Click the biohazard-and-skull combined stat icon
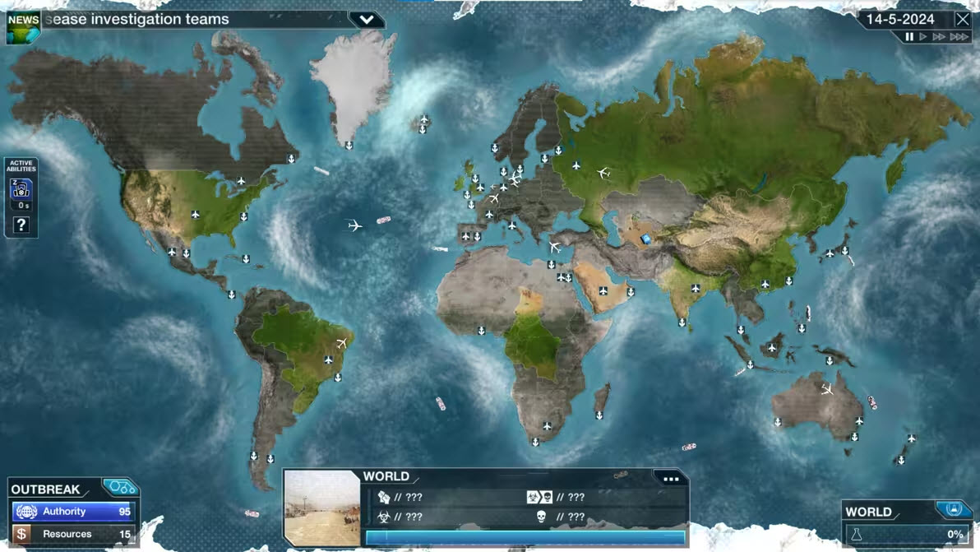Screen dimensions: 980x552 pyautogui.click(x=539, y=497)
